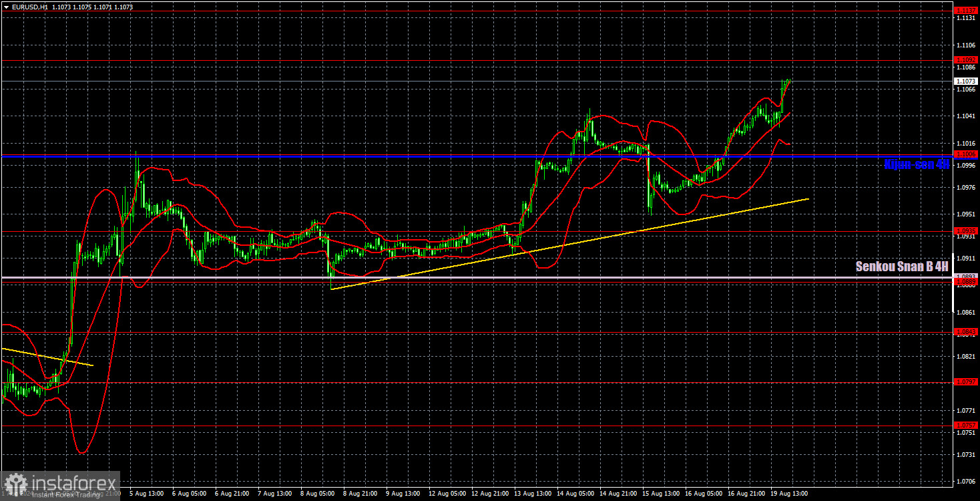Click the Senkou Span B 4H label
The image size is (980, 501).
(902, 267)
